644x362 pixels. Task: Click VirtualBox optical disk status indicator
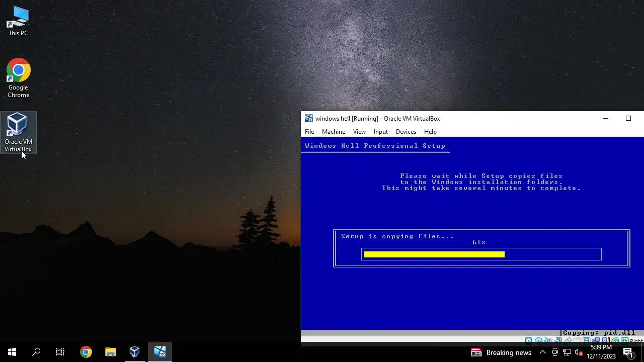pyautogui.click(x=538, y=340)
